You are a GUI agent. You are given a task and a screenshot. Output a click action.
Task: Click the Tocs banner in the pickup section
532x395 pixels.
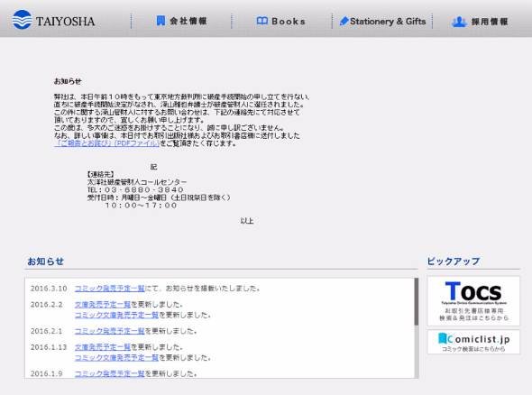click(x=473, y=301)
